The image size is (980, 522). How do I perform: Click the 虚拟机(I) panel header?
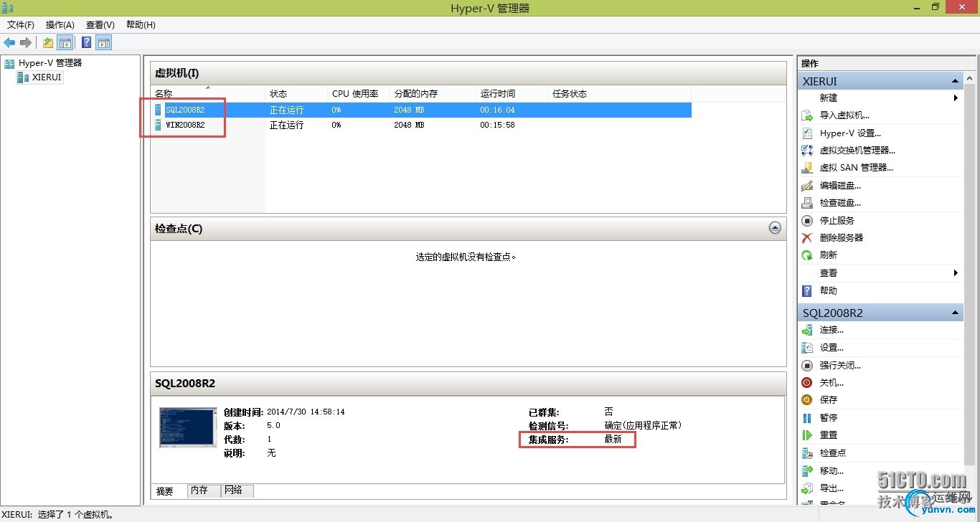(x=468, y=72)
